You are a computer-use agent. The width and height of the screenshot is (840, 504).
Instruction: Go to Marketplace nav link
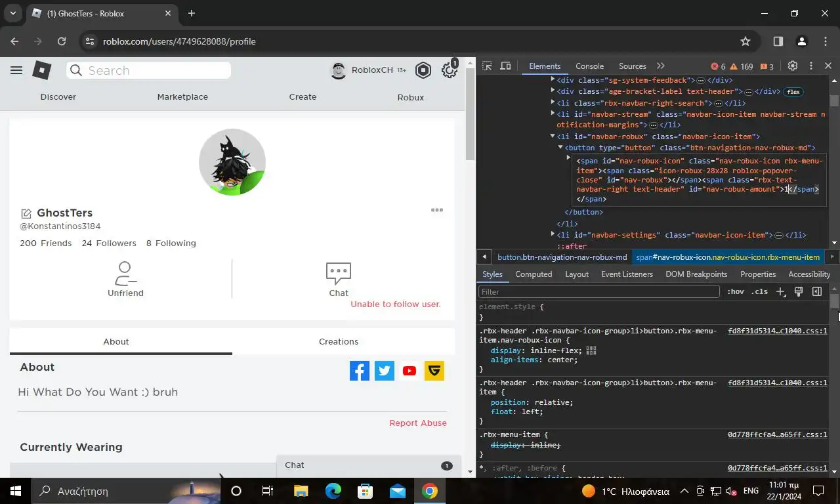point(182,96)
